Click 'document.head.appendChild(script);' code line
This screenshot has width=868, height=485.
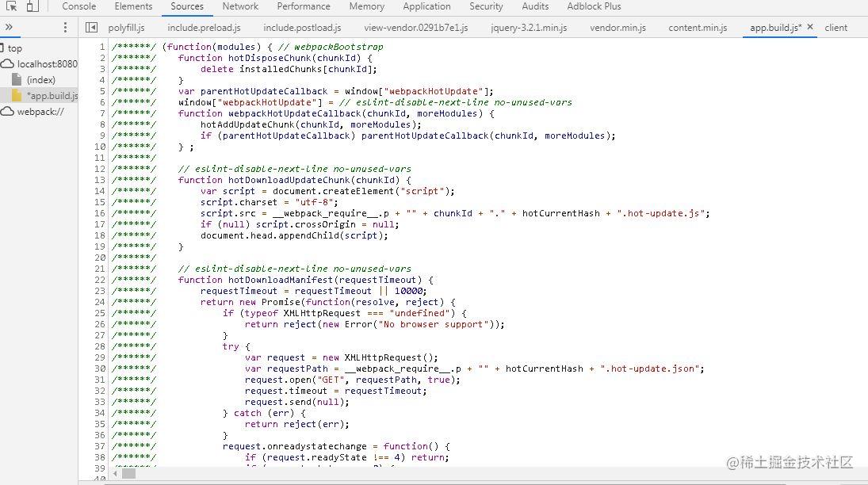point(294,235)
